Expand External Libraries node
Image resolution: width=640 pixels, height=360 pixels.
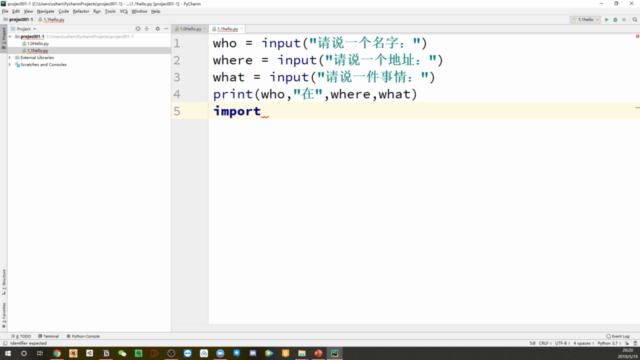[10, 58]
